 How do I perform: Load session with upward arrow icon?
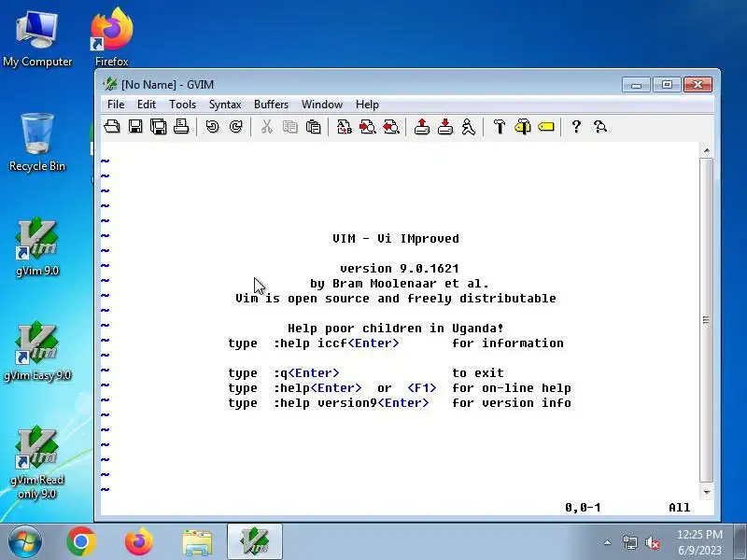(x=422, y=127)
